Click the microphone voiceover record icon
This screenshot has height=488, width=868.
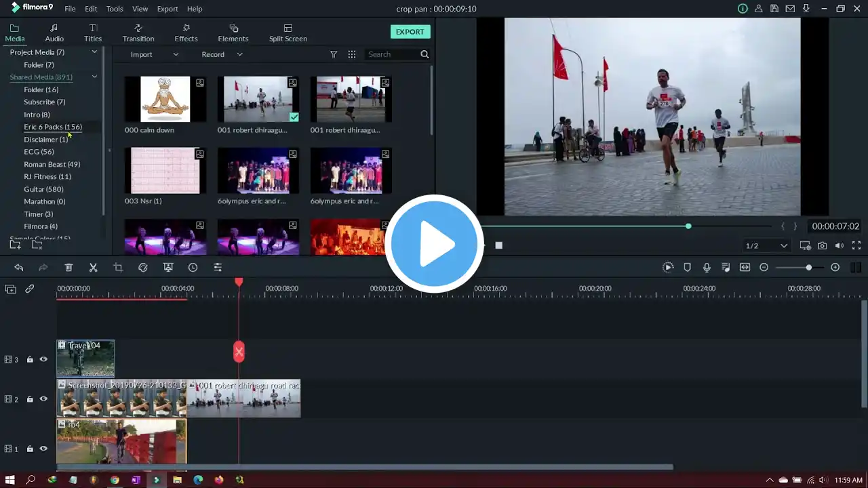coord(707,268)
